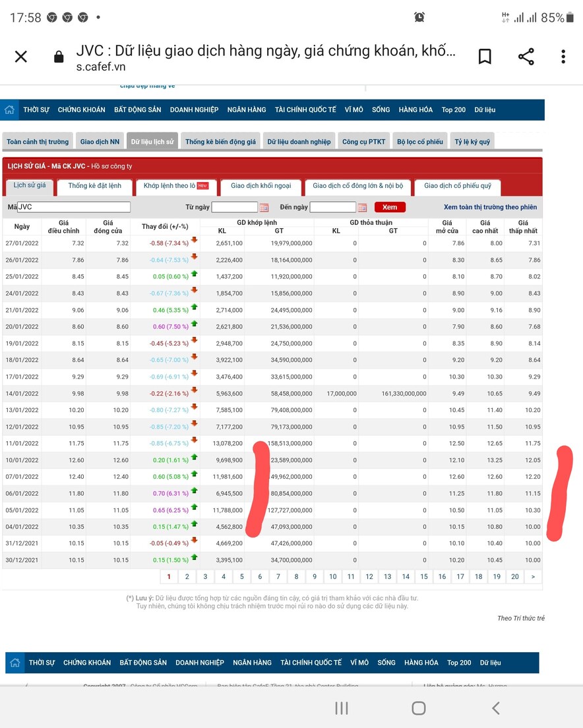Go to page 2 of results
Viewport: 583px width, 728px height.
pos(187,576)
